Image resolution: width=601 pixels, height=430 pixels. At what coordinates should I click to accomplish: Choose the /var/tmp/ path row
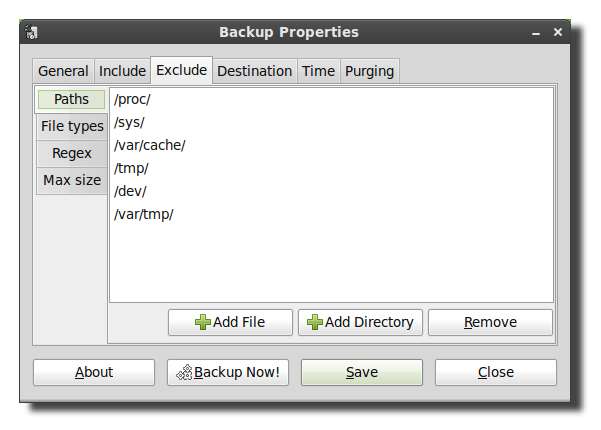pyautogui.click(x=144, y=214)
